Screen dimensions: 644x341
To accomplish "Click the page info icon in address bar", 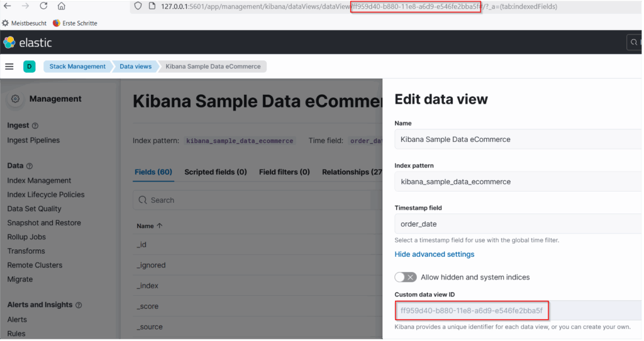I will 152,6.
